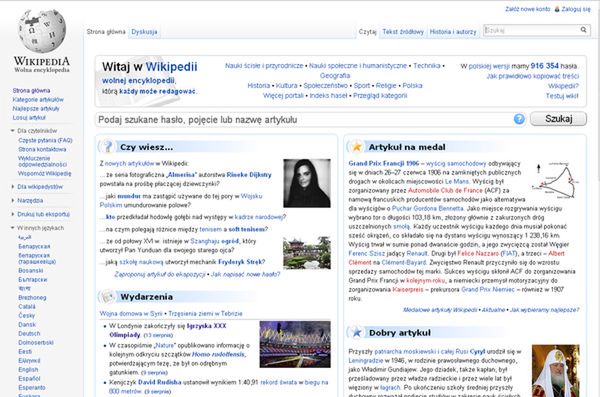Click the search magnifier icon in header

coord(583,30)
